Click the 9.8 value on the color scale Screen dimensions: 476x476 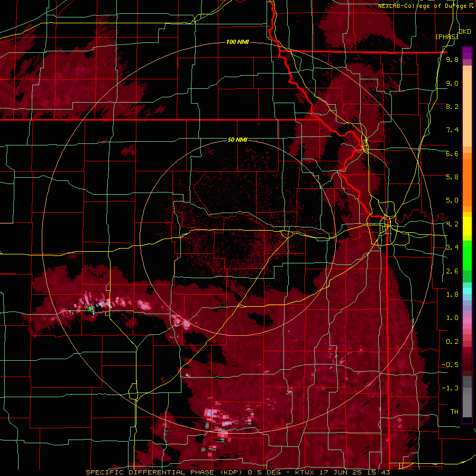[452, 60]
